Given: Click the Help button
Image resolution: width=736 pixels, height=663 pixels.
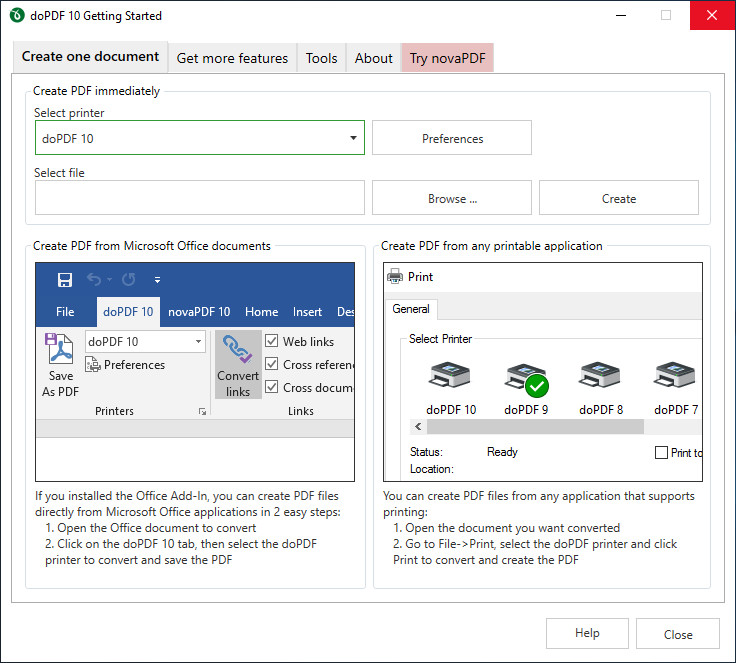Looking at the screenshot, I should coord(587,633).
